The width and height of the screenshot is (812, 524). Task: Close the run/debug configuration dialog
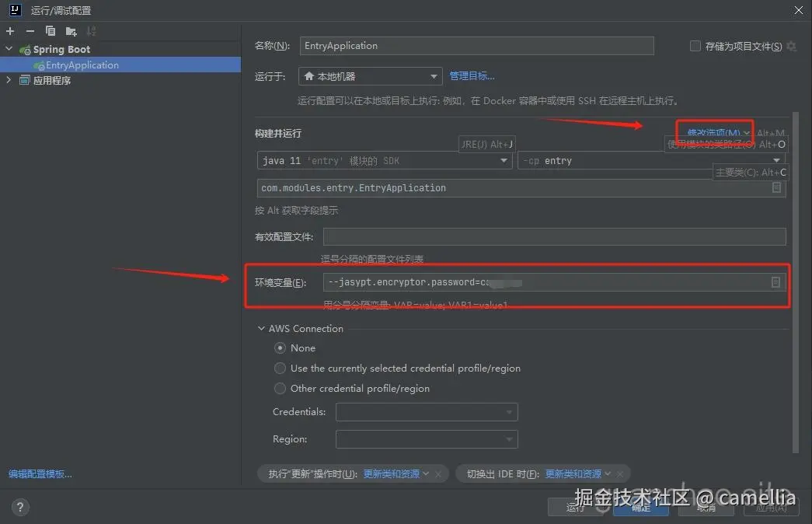coord(799,10)
